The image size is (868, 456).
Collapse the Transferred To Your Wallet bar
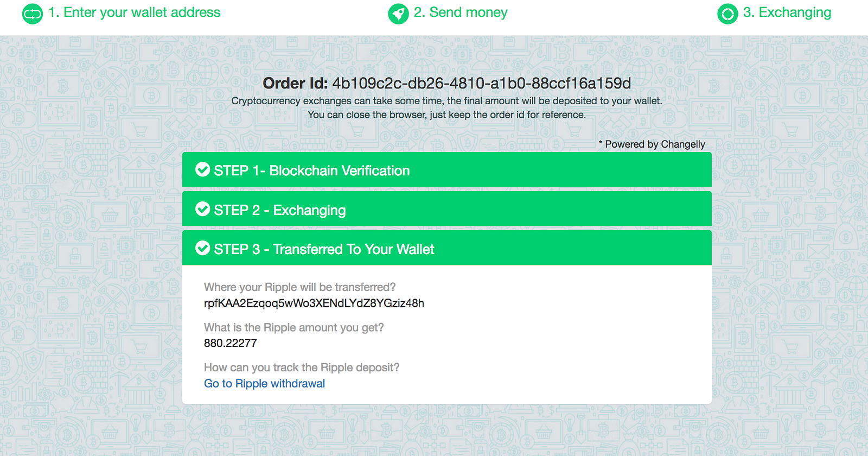[x=447, y=248]
